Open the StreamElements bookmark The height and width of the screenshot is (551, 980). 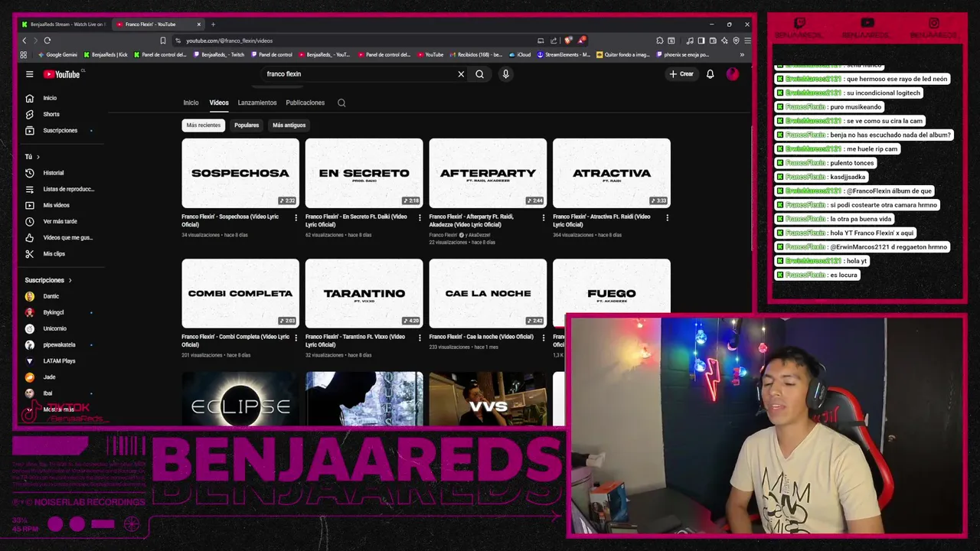click(x=563, y=54)
